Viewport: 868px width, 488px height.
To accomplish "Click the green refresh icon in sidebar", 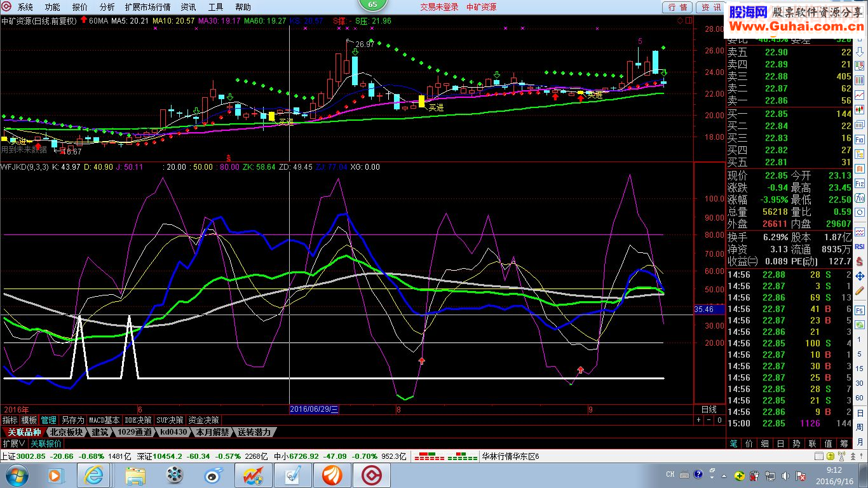I will (x=860, y=324).
